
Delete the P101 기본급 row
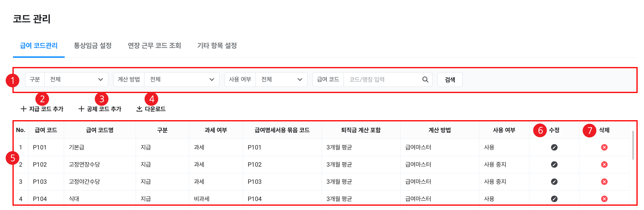point(604,147)
